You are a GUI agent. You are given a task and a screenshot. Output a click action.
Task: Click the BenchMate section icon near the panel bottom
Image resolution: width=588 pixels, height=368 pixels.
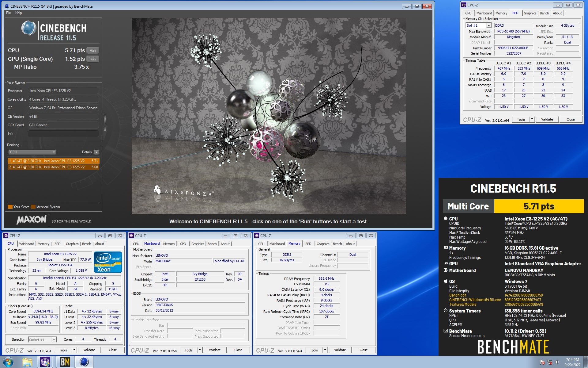click(x=446, y=331)
